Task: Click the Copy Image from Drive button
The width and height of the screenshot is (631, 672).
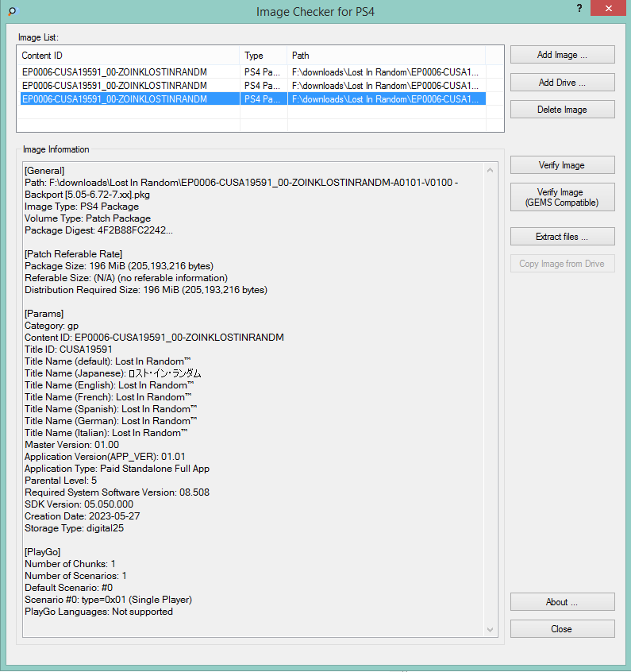Action: click(562, 264)
